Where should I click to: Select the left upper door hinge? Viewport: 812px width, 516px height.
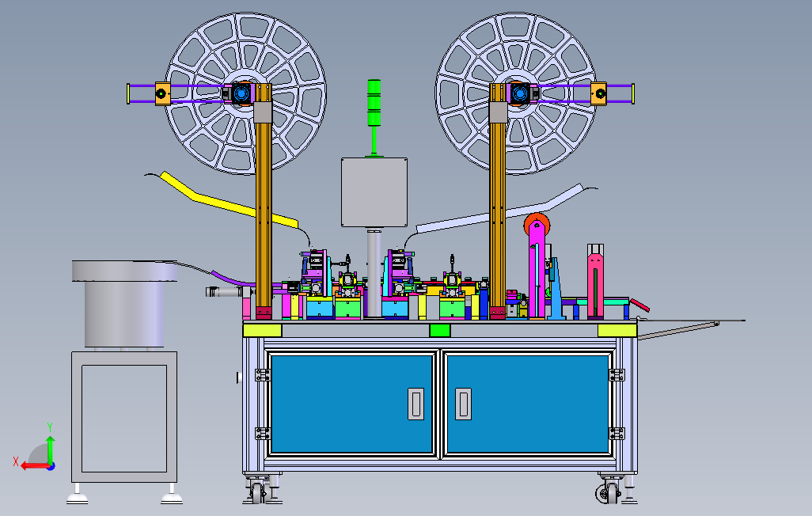point(263,375)
